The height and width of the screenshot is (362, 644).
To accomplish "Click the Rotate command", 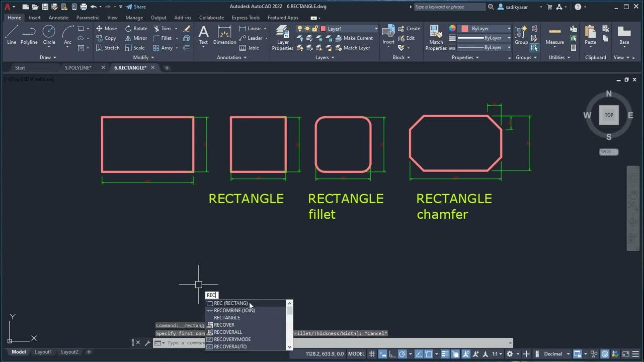I will [x=136, y=29].
